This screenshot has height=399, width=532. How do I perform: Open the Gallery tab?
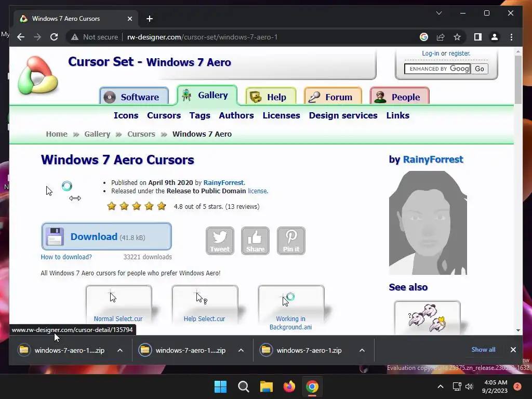(x=207, y=95)
